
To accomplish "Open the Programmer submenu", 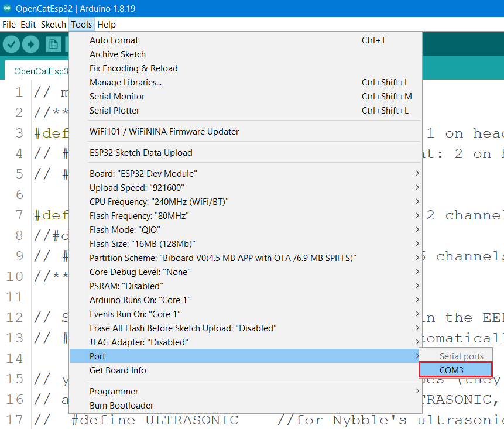I will tap(114, 392).
